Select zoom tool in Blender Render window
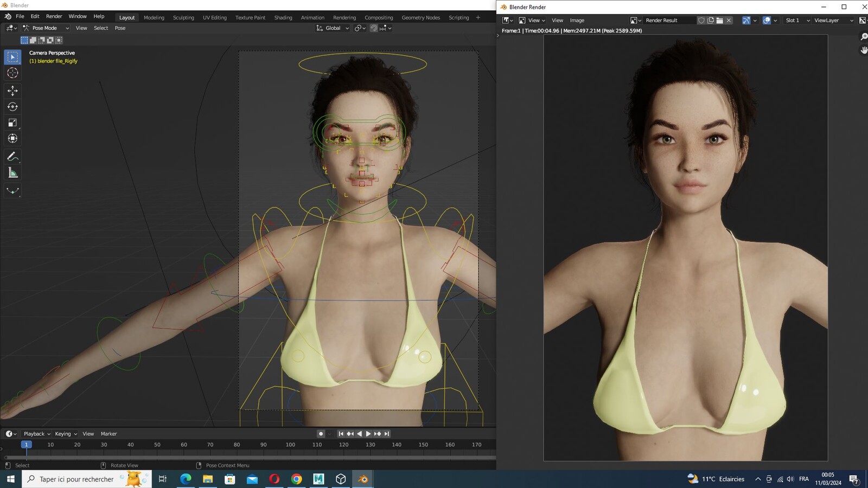This screenshot has height=488, width=868. click(x=864, y=37)
